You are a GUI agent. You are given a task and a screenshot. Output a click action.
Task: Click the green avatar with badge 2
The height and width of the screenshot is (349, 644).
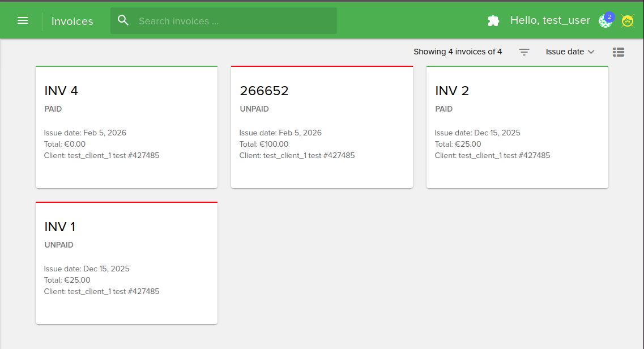pos(605,21)
